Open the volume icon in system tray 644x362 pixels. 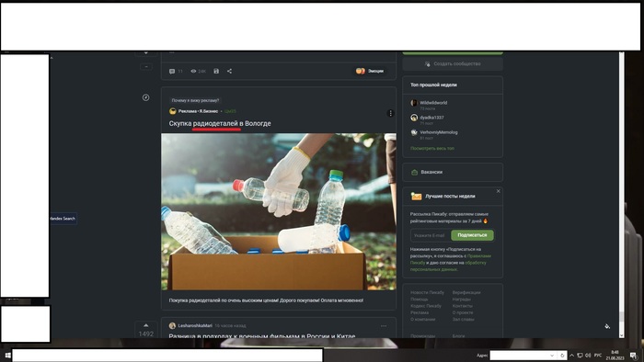pyautogui.click(x=588, y=356)
